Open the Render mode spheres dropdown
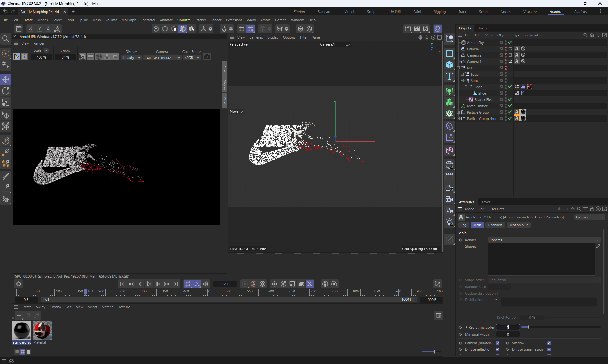608x364 pixels. pyautogui.click(x=544, y=240)
